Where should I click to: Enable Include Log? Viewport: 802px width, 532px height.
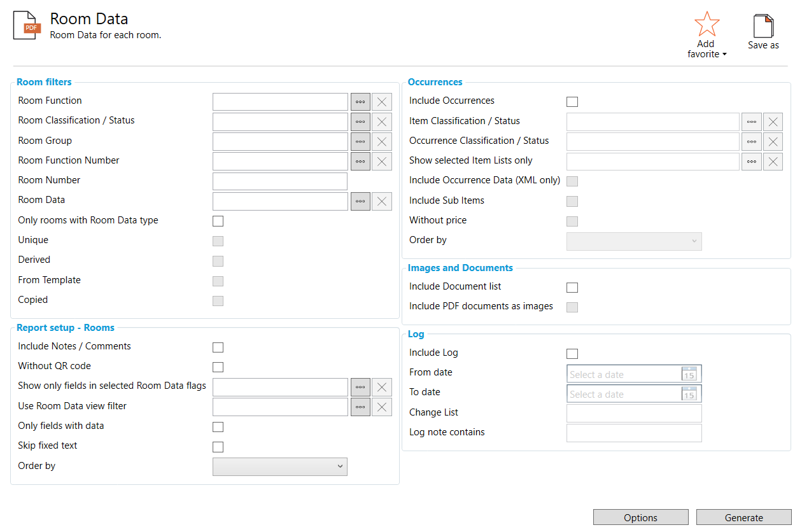pos(572,353)
